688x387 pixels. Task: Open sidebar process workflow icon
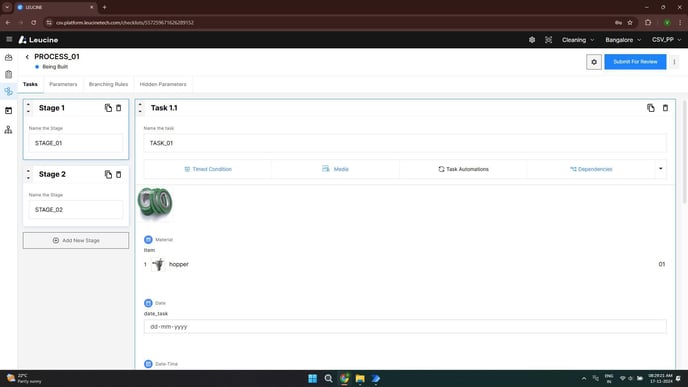point(8,91)
